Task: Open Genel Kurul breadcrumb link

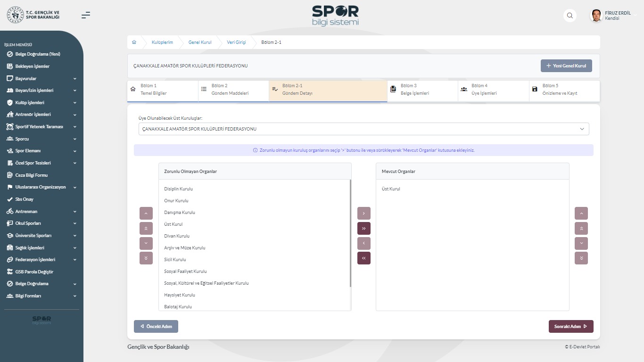Action: [x=200, y=42]
